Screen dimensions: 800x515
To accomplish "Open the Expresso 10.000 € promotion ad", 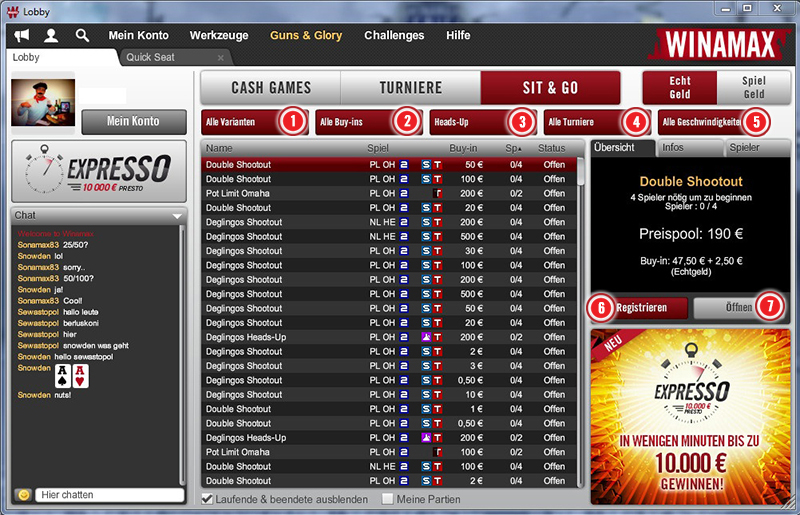I will coord(690,417).
